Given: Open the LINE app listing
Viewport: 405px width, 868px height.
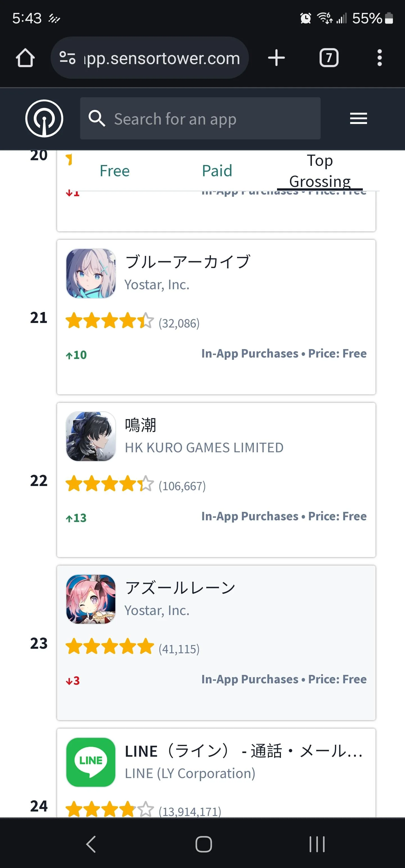Looking at the screenshot, I should 243,751.
